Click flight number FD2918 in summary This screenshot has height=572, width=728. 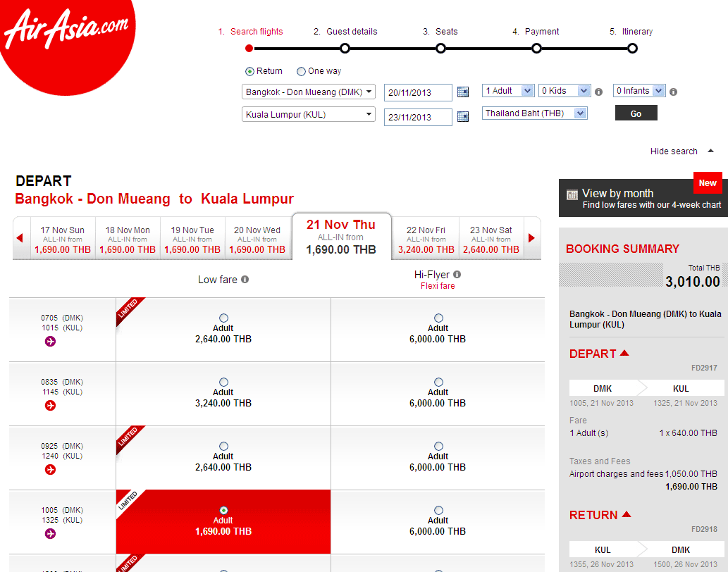(x=704, y=529)
